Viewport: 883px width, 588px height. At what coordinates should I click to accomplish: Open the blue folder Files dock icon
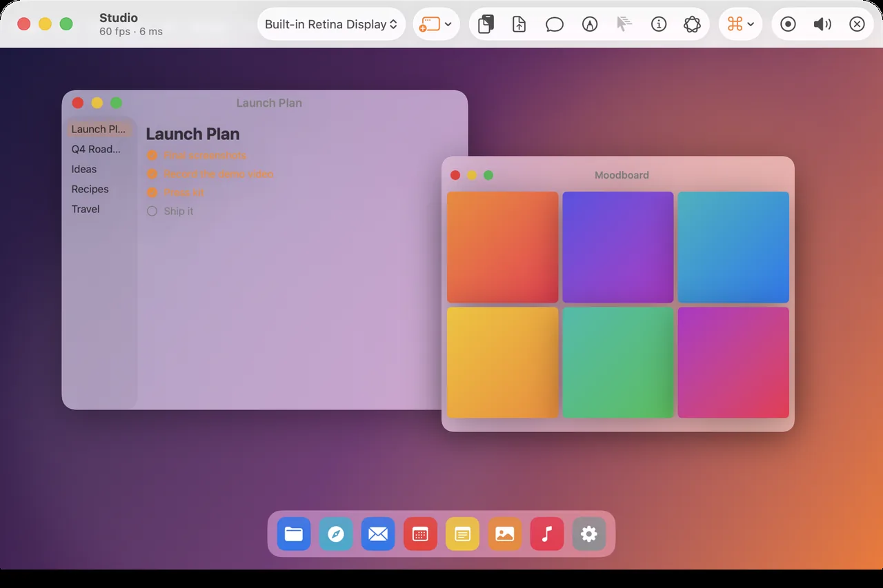[294, 534]
